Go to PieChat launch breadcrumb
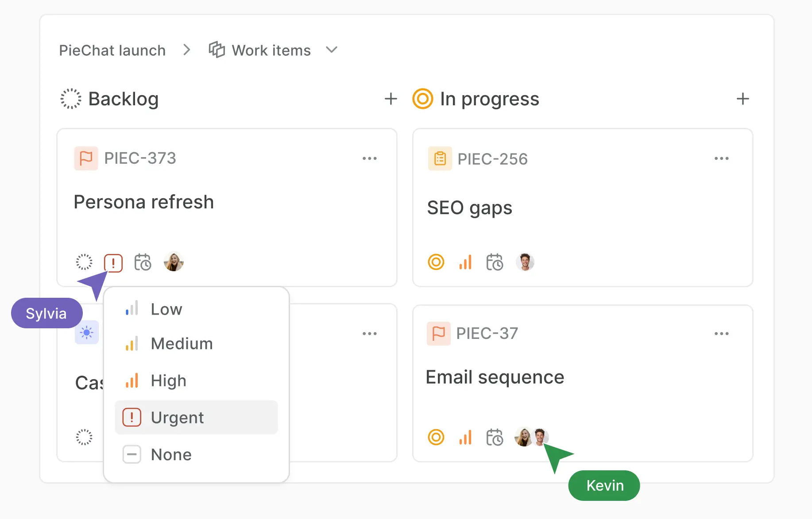The image size is (812, 519). (112, 50)
